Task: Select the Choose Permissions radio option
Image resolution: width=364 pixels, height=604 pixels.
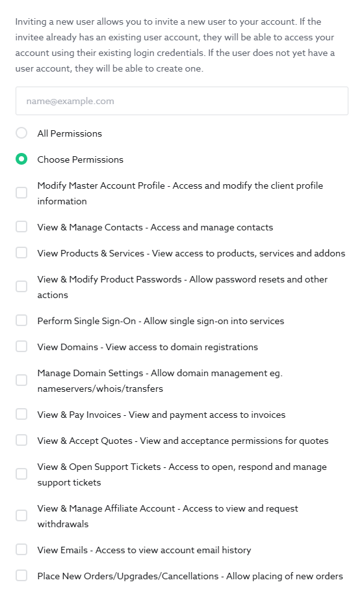Action: pos(21,159)
